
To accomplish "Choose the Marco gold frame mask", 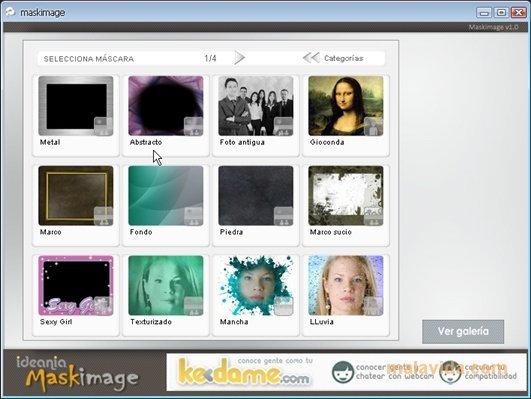I will 76,195.
